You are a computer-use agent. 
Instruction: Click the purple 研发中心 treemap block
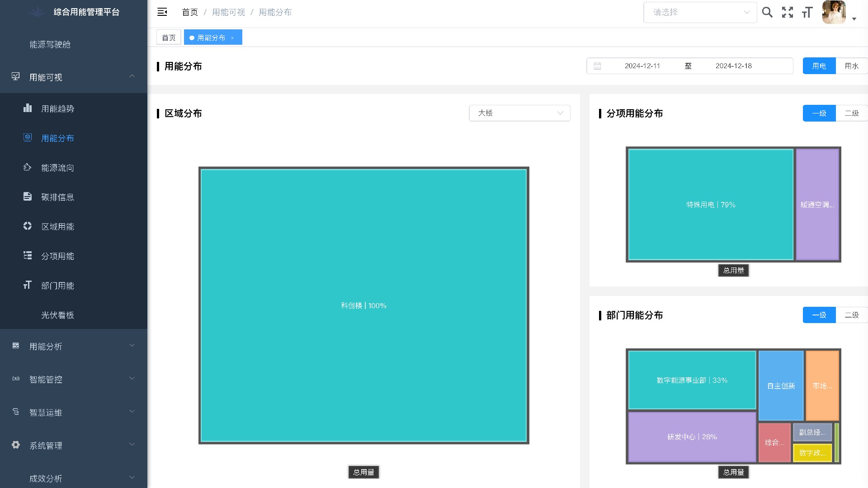point(692,437)
